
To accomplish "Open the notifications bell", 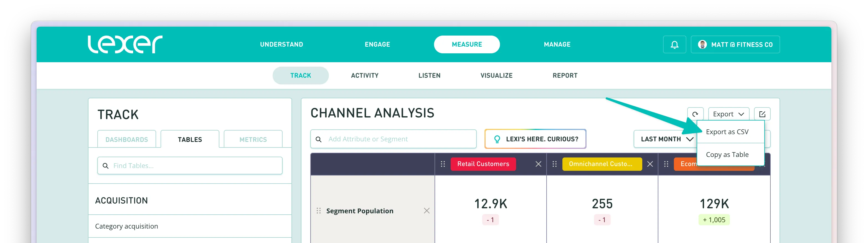I will (674, 44).
